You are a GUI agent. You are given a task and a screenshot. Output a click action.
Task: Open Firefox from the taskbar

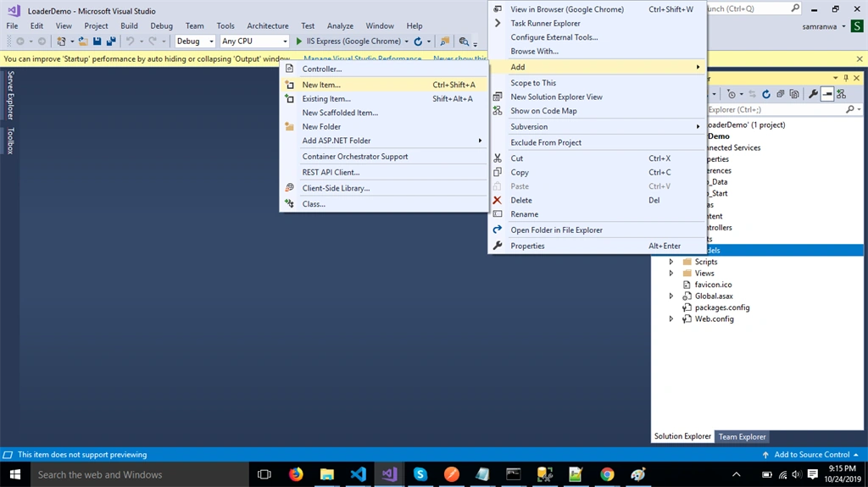[296, 474]
